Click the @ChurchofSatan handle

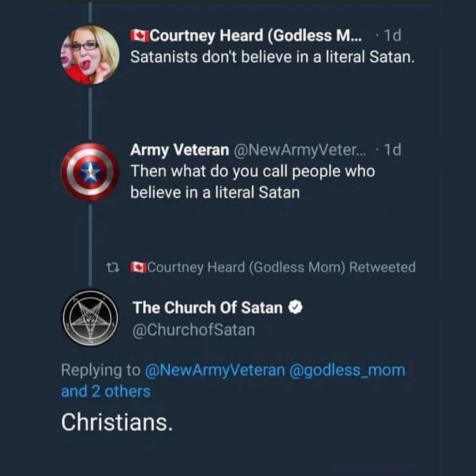(194, 330)
